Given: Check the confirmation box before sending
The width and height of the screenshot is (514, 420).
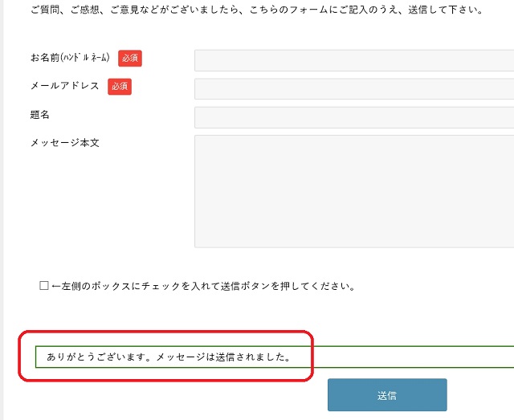Looking at the screenshot, I should (44, 286).
